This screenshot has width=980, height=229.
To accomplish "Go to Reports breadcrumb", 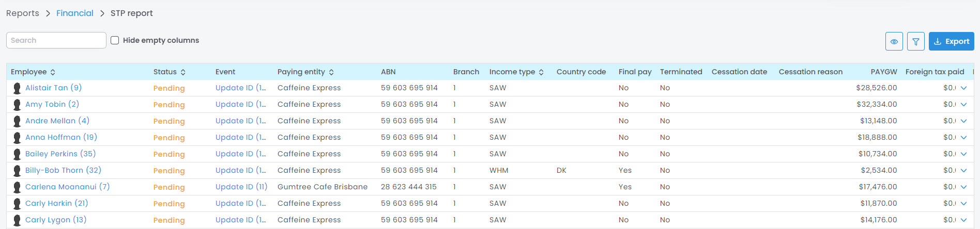I will (23, 13).
